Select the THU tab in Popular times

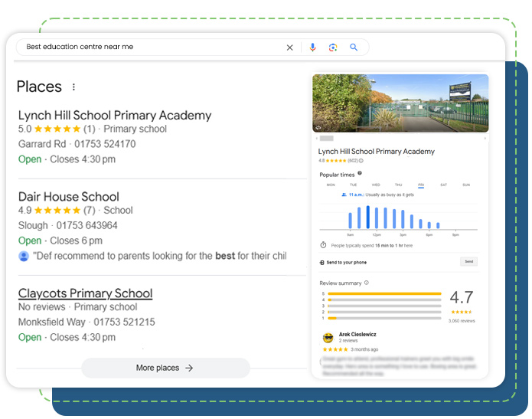[x=398, y=185]
